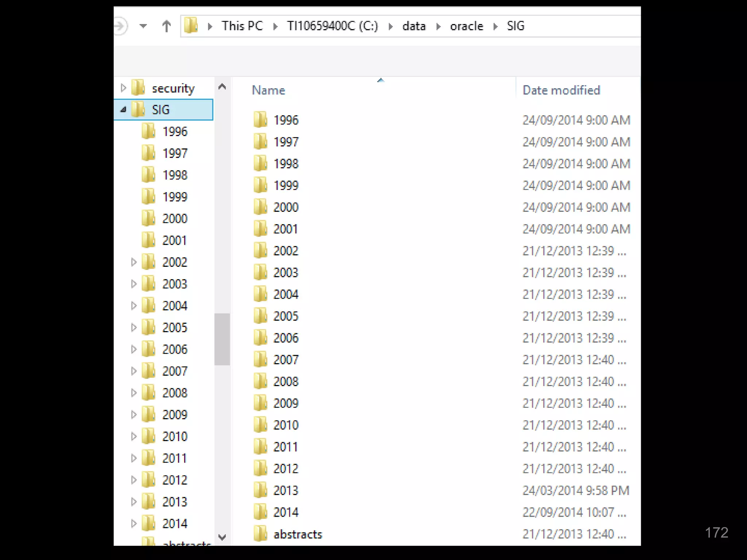Viewport: 747px width, 560px height.
Task: Sort by Date modified column header
Action: [x=561, y=90]
